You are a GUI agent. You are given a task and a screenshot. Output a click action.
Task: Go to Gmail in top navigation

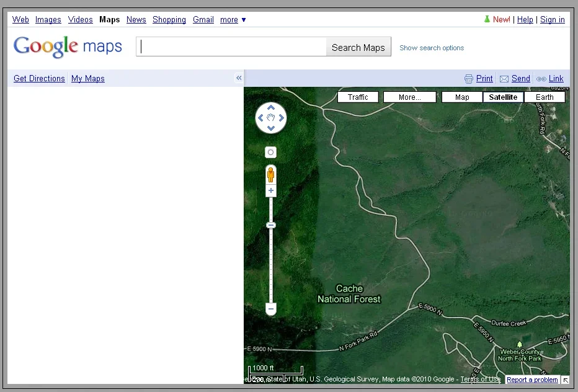(203, 20)
